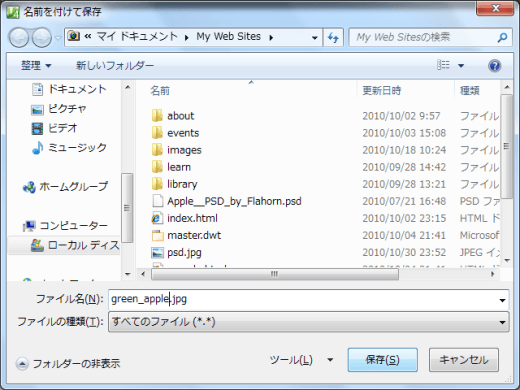This screenshot has height=390, width=520.
Task: Click the search magnifier icon
Action: point(502,37)
